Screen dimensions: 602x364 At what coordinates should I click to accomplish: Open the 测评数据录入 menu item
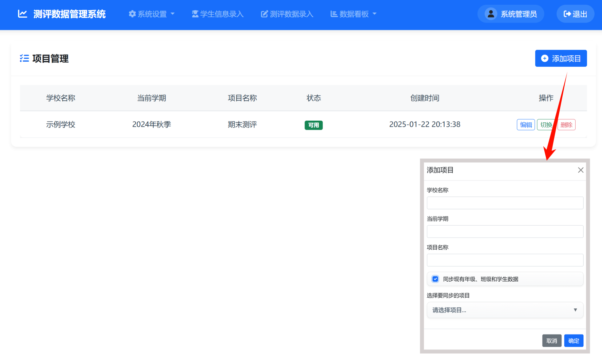coord(287,14)
